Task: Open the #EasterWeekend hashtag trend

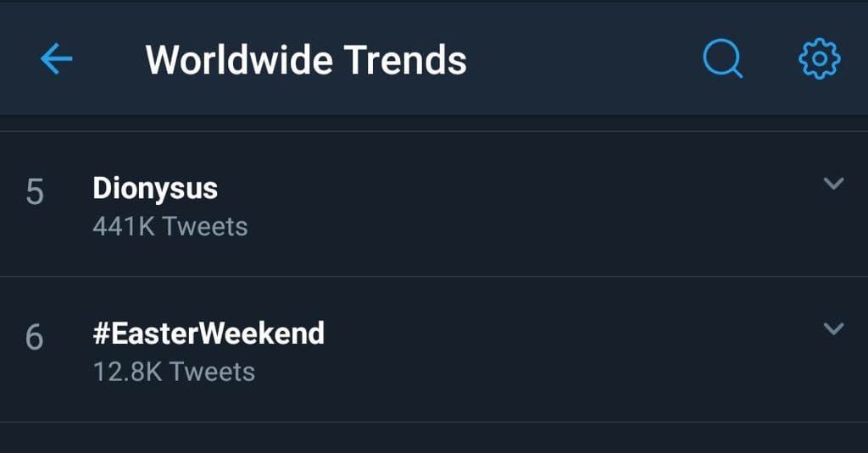Action: click(209, 334)
